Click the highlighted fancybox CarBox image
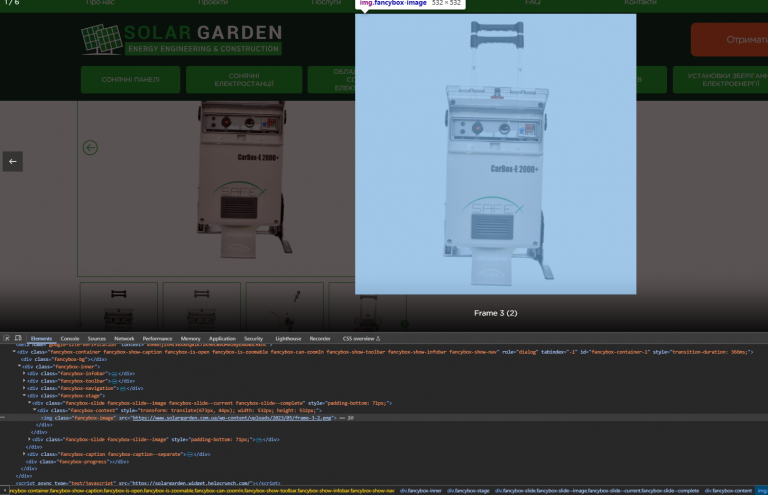This screenshot has height=495, width=768. tap(496, 154)
